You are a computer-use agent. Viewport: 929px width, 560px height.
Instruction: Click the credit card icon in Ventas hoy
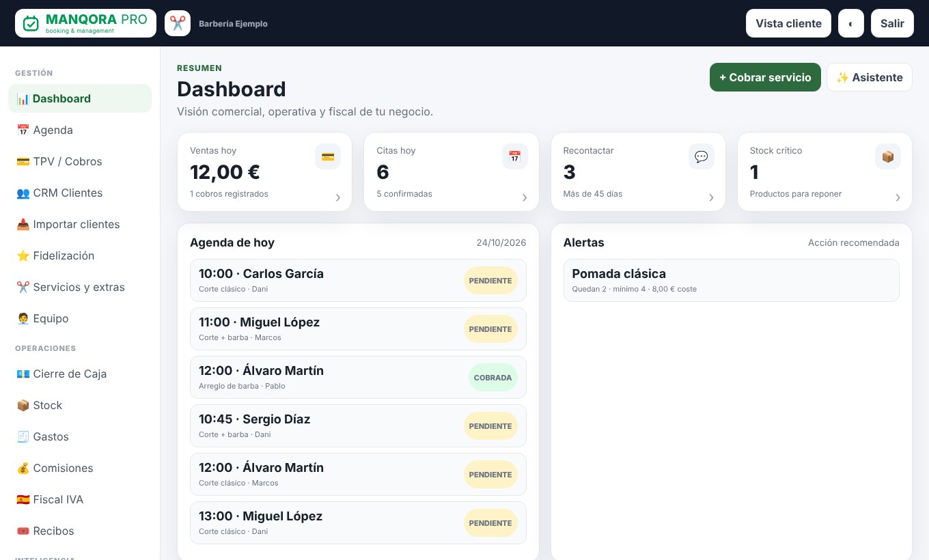coord(328,156)
